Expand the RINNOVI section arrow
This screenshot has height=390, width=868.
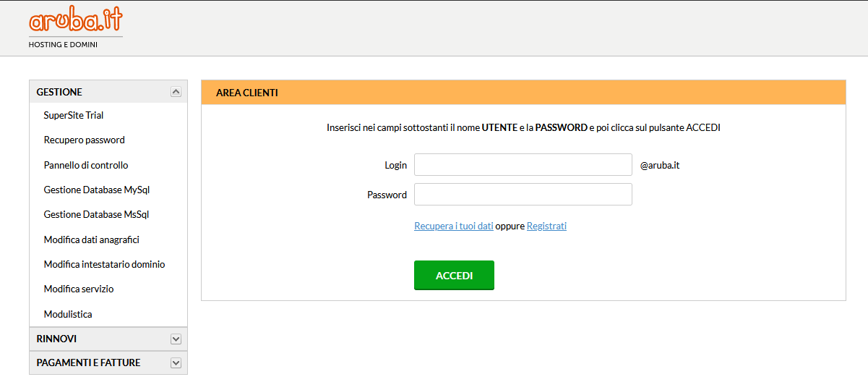(176, 339)
